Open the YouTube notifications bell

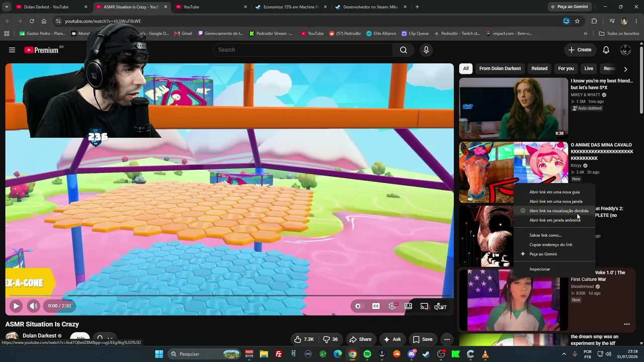[606, 50]
